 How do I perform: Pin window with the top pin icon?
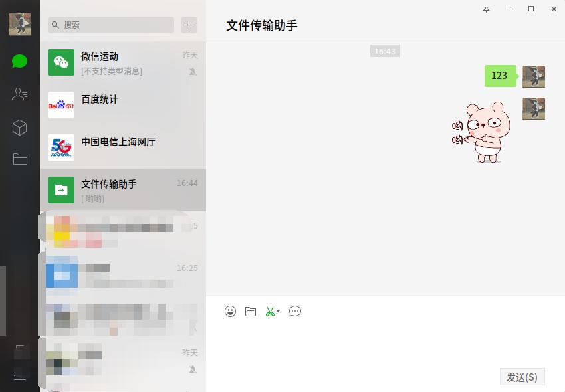[486, 9]
